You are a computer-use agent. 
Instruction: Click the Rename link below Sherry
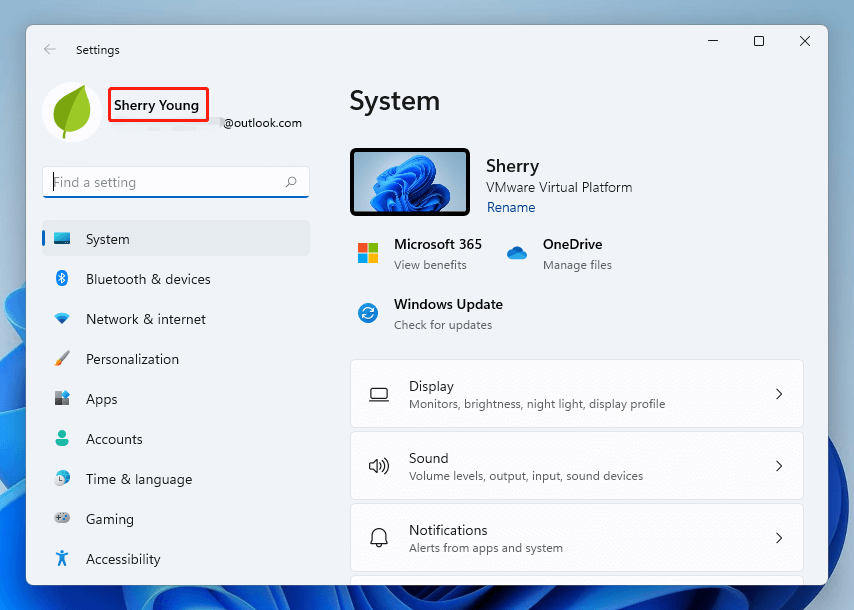coord(511,207)
